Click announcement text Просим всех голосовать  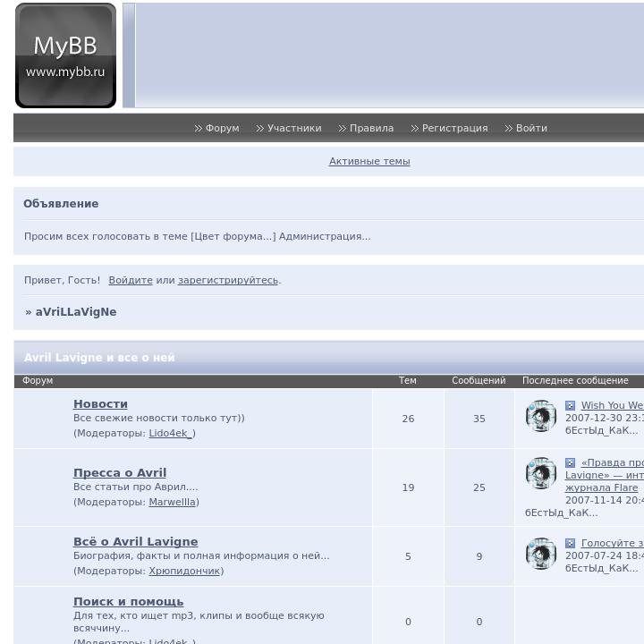coord(197,236)
